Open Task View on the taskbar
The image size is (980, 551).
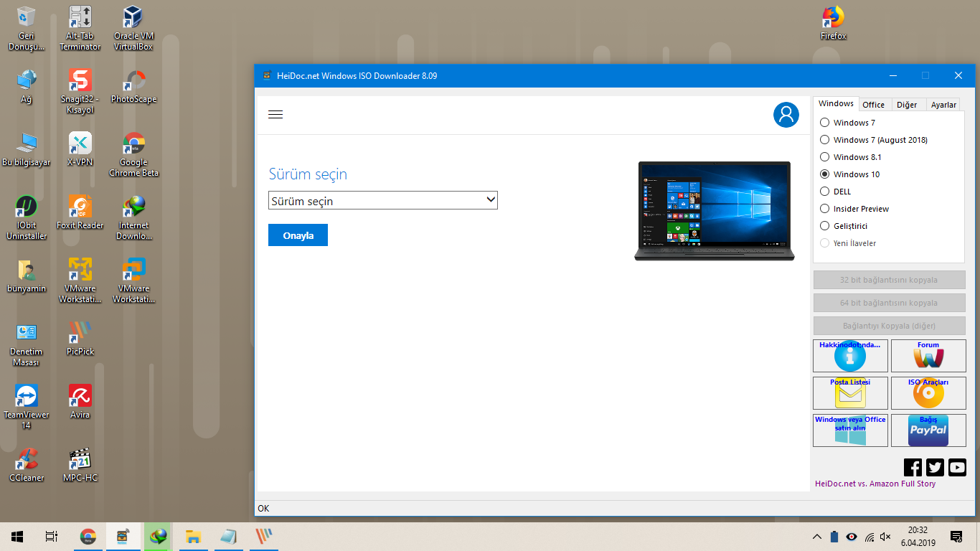[x=51, y=537]
